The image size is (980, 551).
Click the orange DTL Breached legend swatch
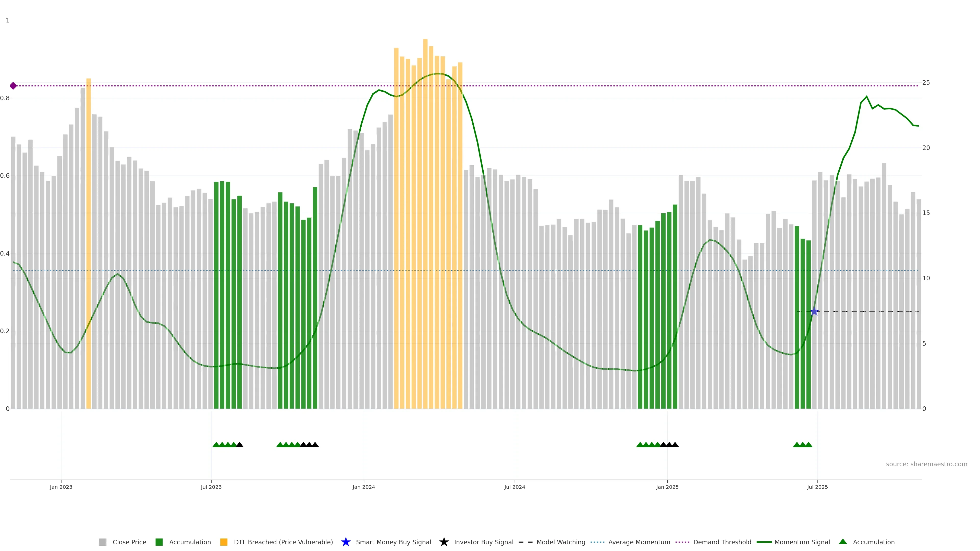(x=224, y=542)
